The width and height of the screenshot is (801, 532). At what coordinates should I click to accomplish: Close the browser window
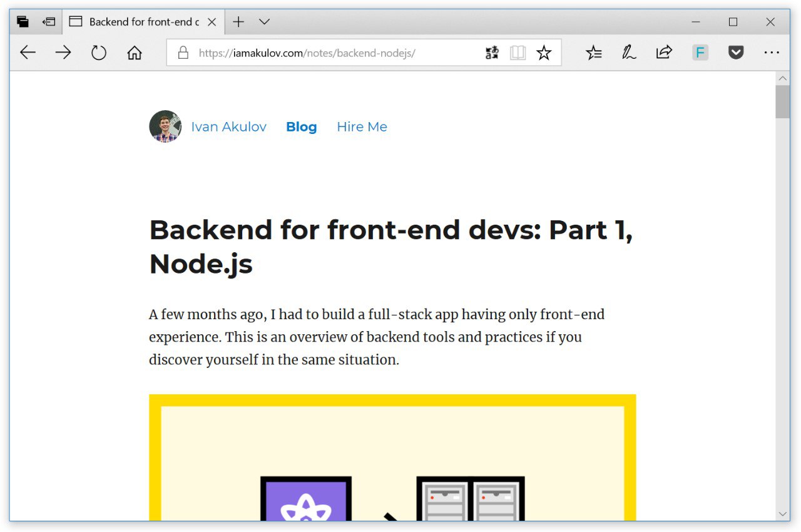pos(770,22)
